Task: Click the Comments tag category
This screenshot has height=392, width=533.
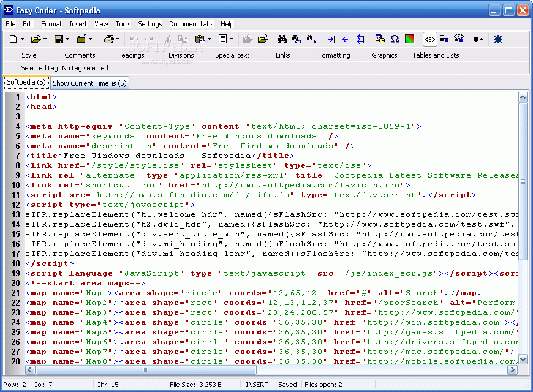Action: pyautogui.click(x=80, y=55)
